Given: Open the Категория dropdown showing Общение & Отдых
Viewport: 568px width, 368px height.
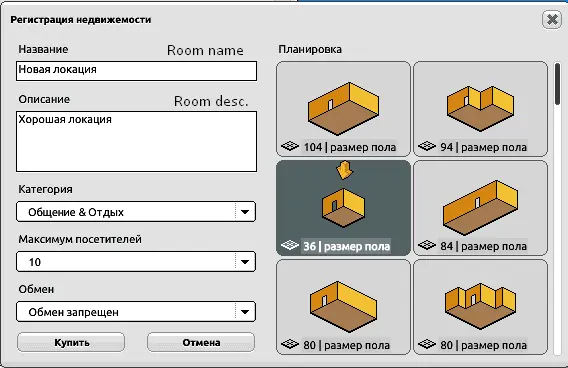Looking at the screenshot, I should click(x=136, y=212).
